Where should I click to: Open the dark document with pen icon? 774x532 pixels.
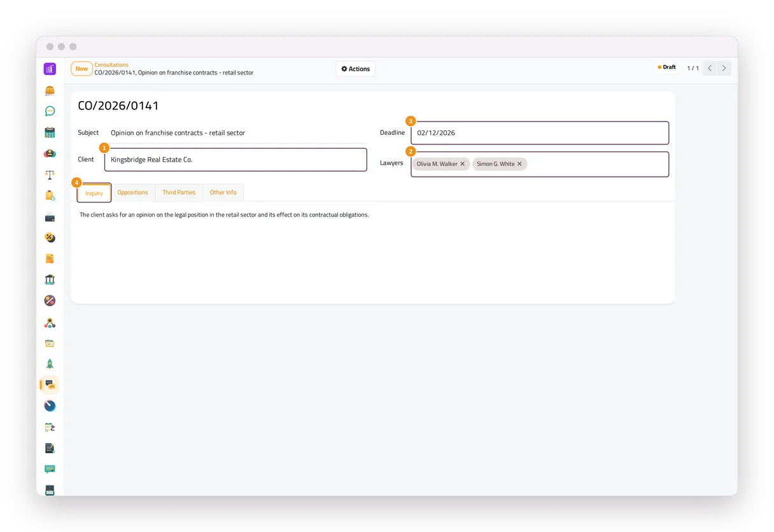click(50, 448)
